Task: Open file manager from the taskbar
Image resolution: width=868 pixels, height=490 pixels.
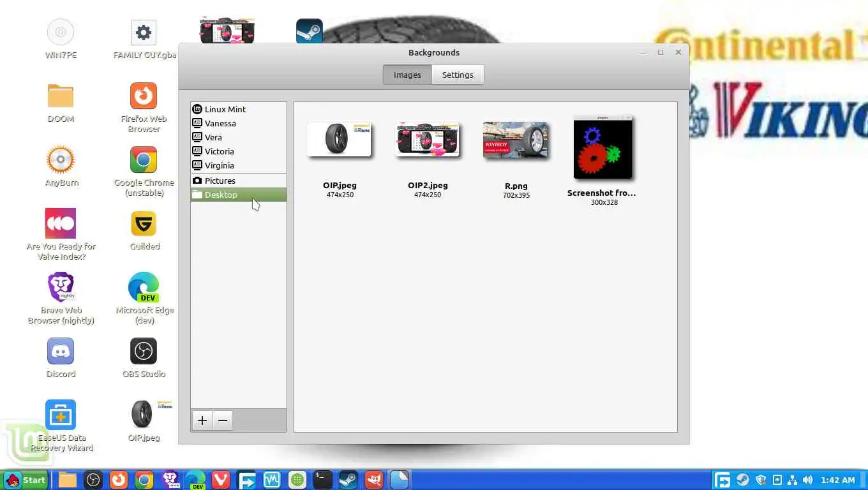Action: [68, 480]
